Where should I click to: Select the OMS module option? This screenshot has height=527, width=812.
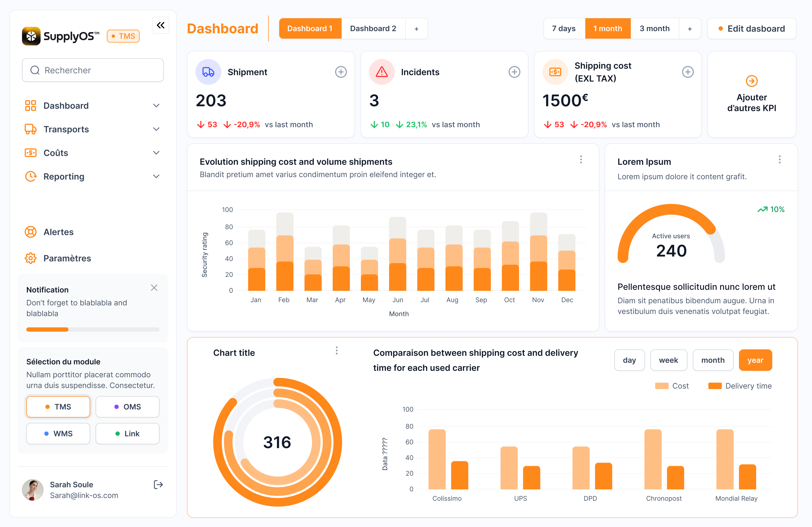pos(127,407)
